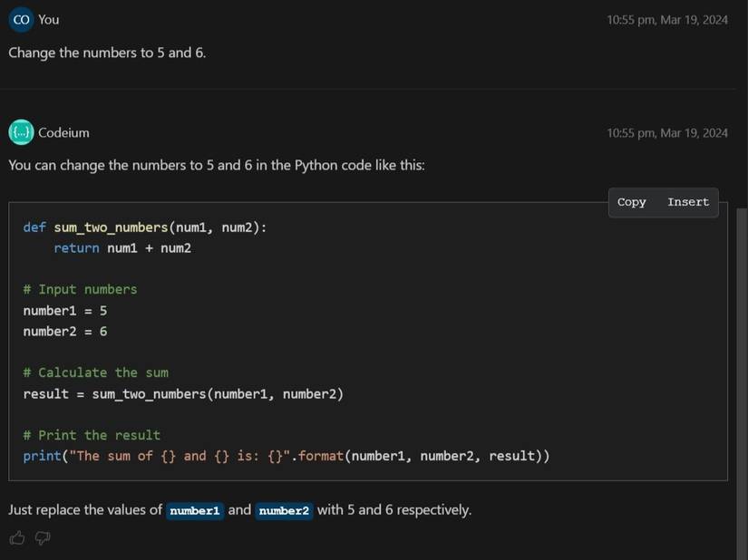Click the thumbs down feedback icon
This screenshot has width=748, height=560.
pyautogui.click(x=42, y=538)
